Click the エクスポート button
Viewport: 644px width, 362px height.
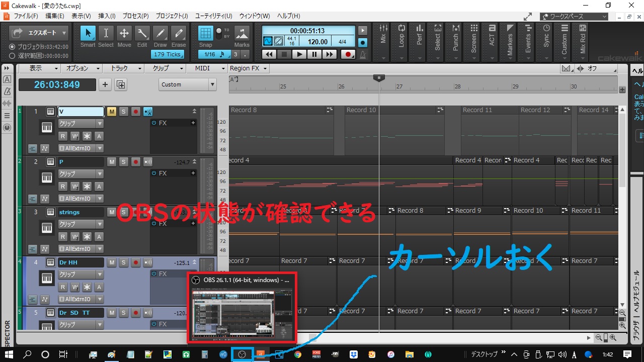43,32
